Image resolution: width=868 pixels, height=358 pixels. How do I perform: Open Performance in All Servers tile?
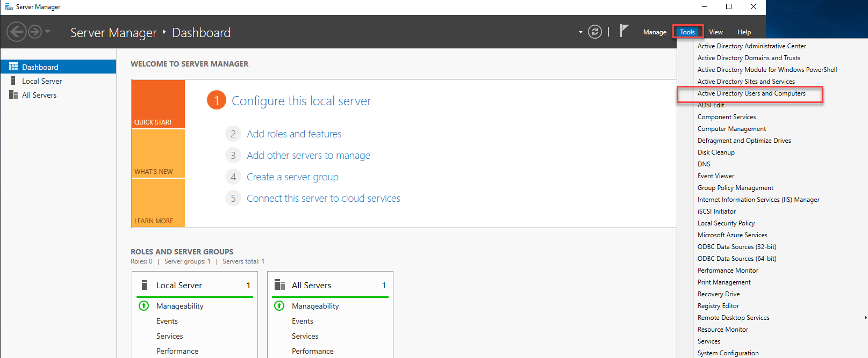[x=313, y=351]
